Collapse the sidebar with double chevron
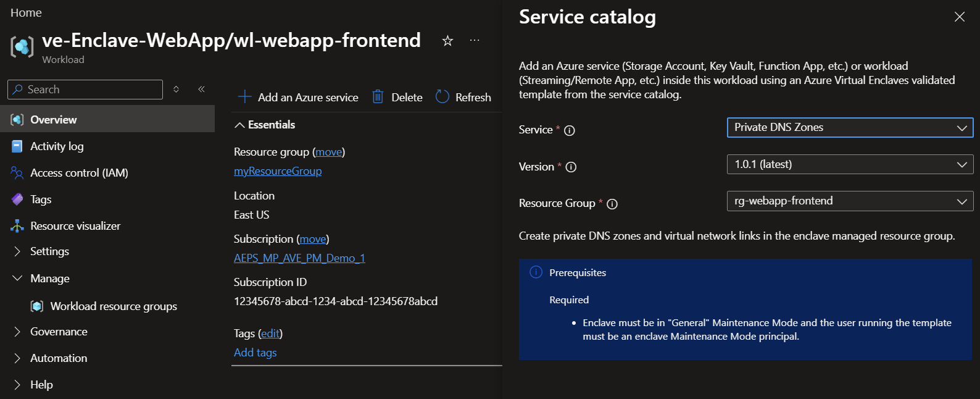980x399 pixels. (202, 90)
